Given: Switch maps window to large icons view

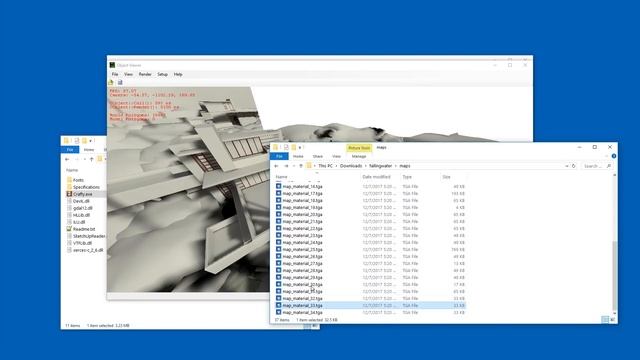Looking at the screenshot, I should [612, 320].
